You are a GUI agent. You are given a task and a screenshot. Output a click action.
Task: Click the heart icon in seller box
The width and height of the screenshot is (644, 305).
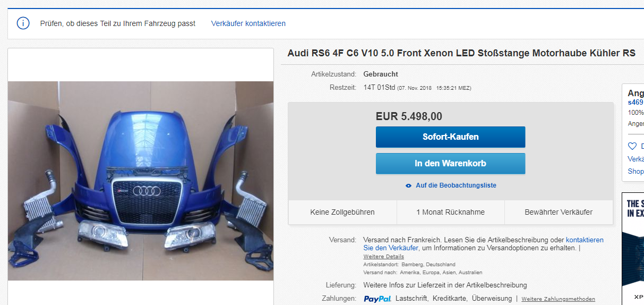[x=632, y=146]
